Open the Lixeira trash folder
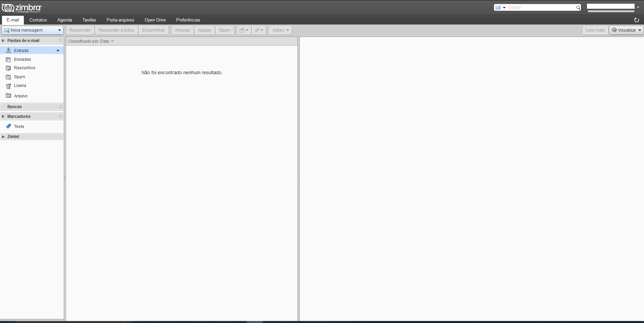644x323 pixels. point(20,86)
